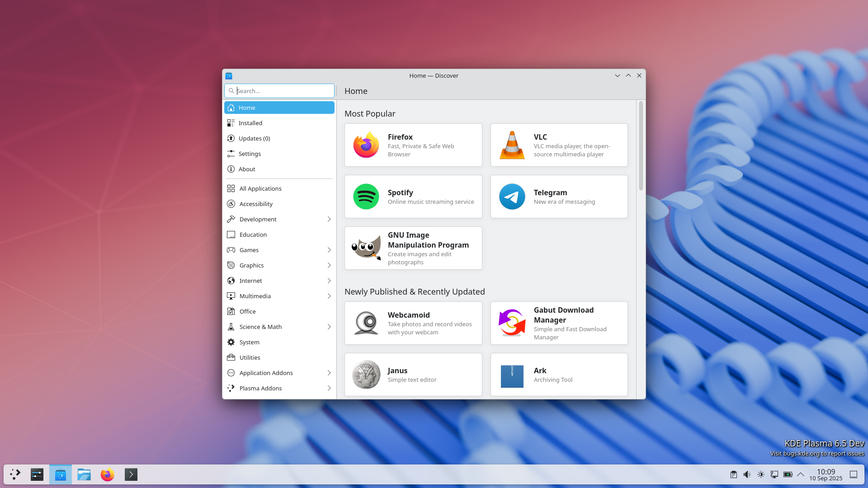
Task: Open the Utilities category
Action: (279, 357)
